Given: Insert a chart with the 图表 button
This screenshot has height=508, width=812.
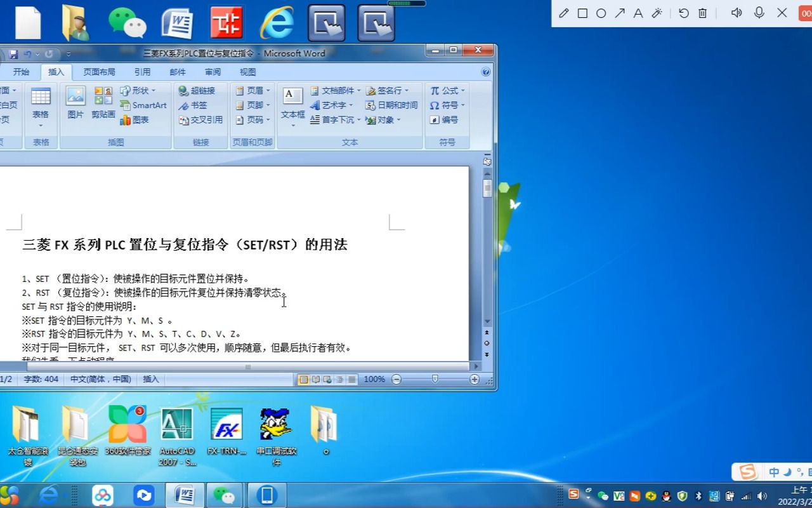Looking at the screenshot, I should [134, 119].
